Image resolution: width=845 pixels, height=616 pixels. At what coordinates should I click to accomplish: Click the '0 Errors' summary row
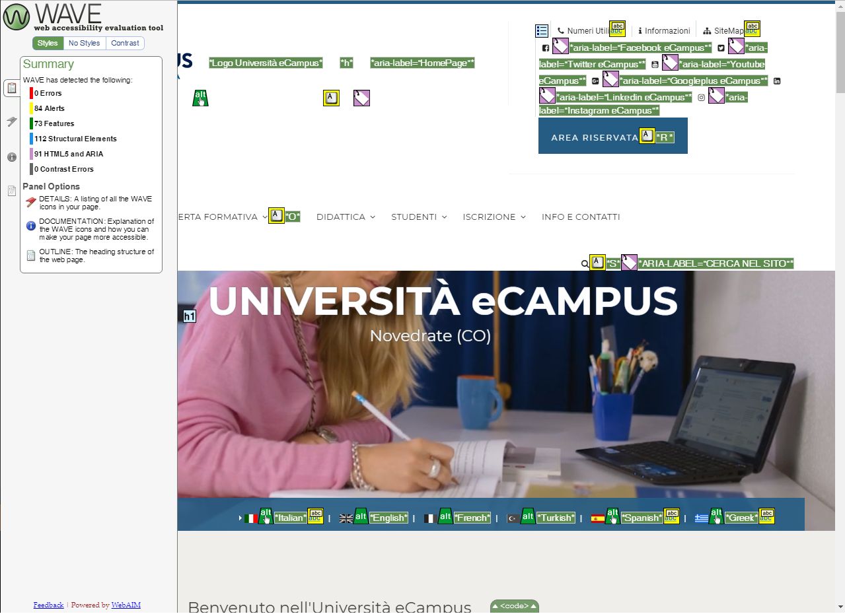pos(46,93)
